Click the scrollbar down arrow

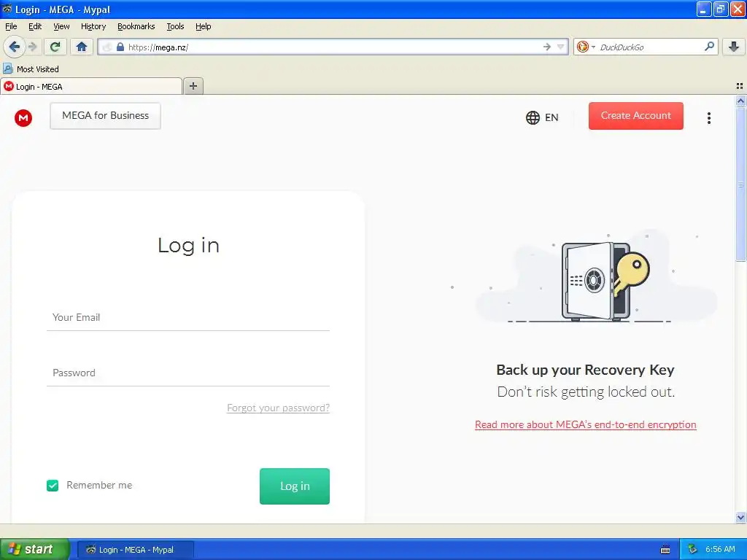740,517
